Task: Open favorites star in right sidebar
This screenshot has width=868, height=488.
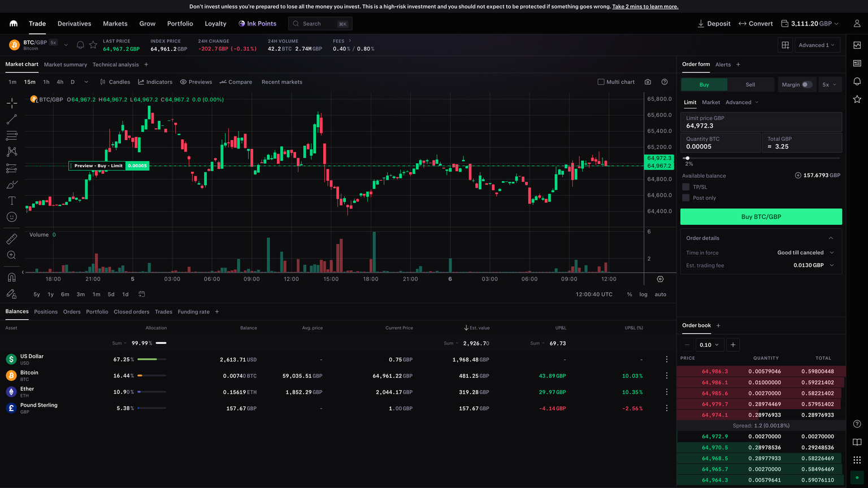Action: click(x=857, y=99)
